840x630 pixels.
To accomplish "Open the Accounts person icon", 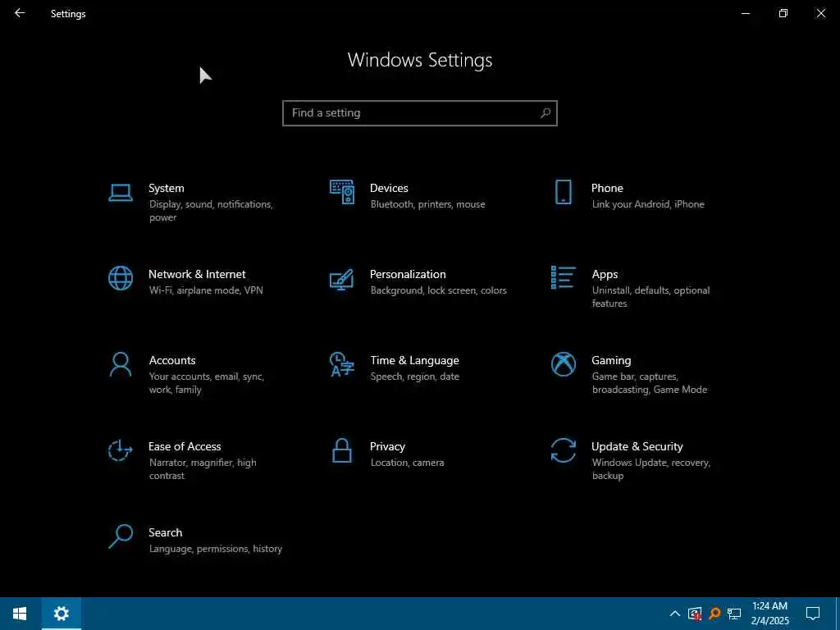I will (x=120, y=365).
